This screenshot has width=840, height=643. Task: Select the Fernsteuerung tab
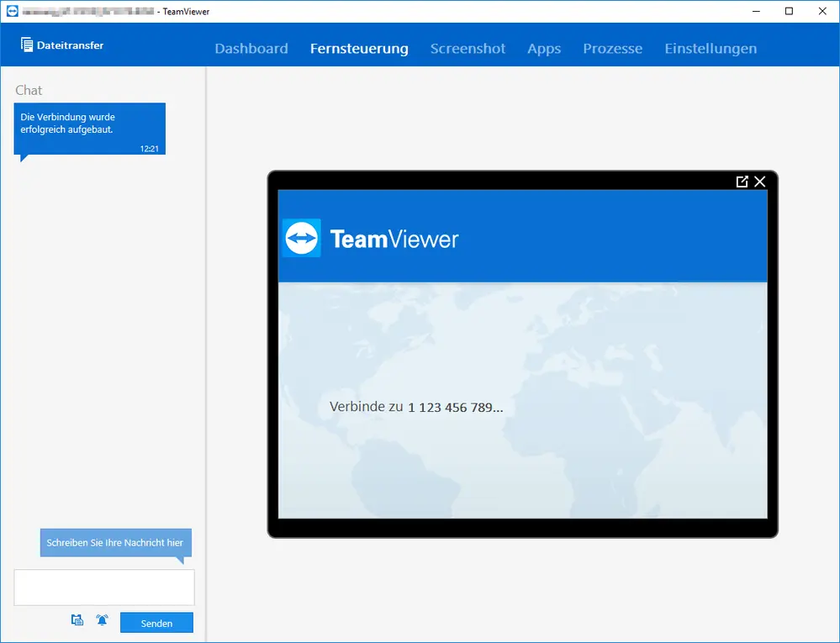pos(359,48)
